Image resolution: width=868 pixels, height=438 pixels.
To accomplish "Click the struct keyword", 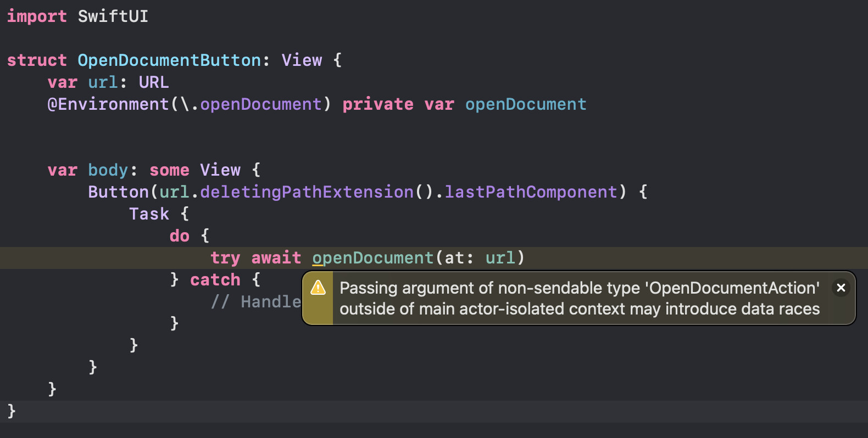I will [36, 60].
